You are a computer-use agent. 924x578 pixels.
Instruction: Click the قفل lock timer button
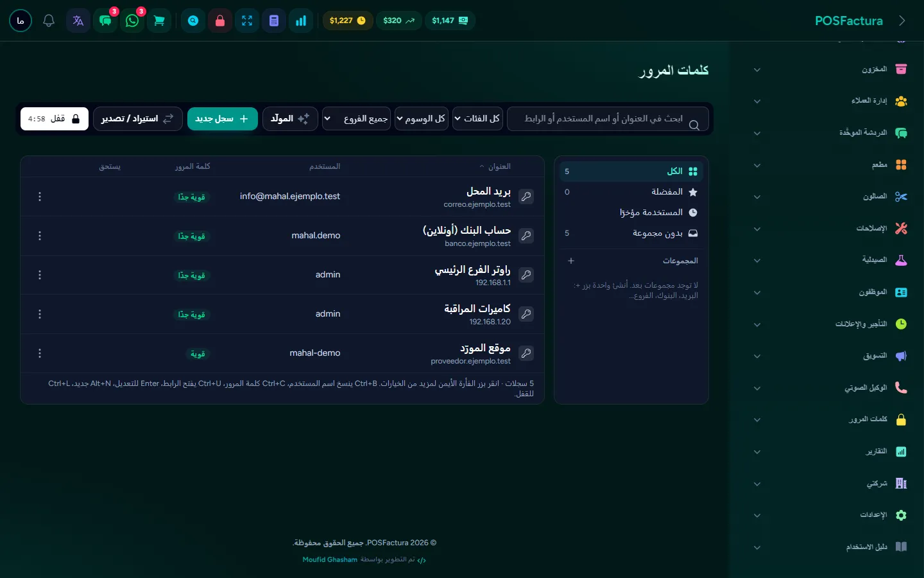55,119
